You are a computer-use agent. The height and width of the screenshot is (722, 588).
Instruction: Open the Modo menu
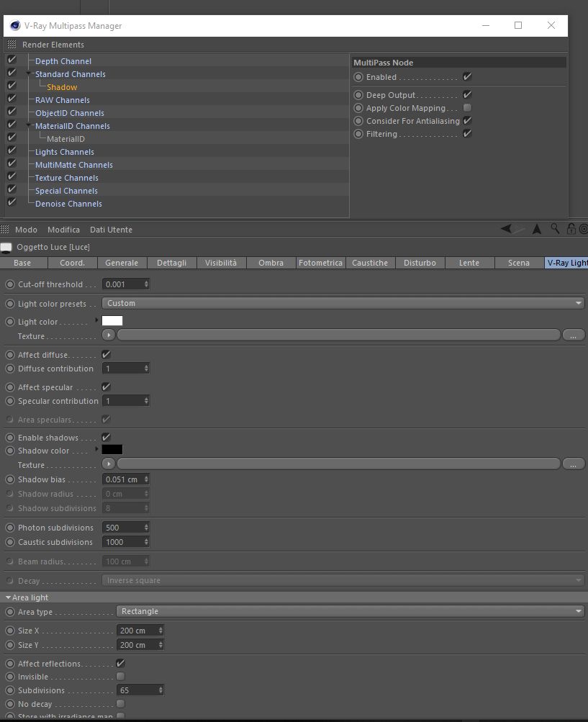(x=26, y=230)
